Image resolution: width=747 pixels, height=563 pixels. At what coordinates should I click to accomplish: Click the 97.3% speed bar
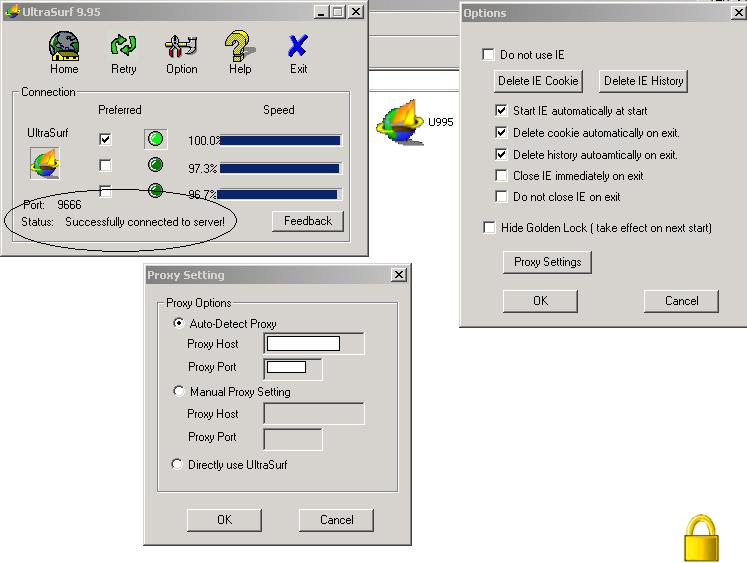tap(280, 168)
